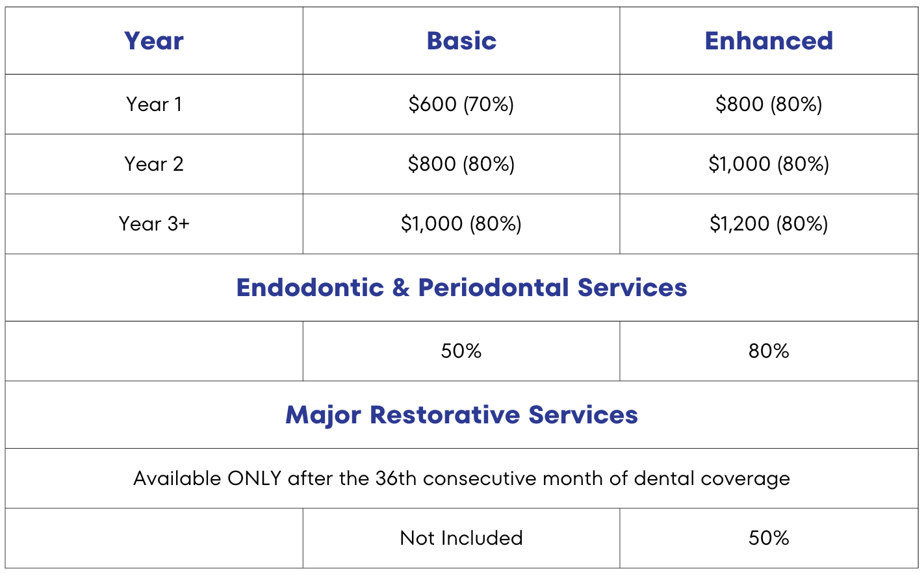This screenshot has width=924, height=574.
Task: Click the Endodontic & Periodontal Services heading
Action: (x=461, y=287)
